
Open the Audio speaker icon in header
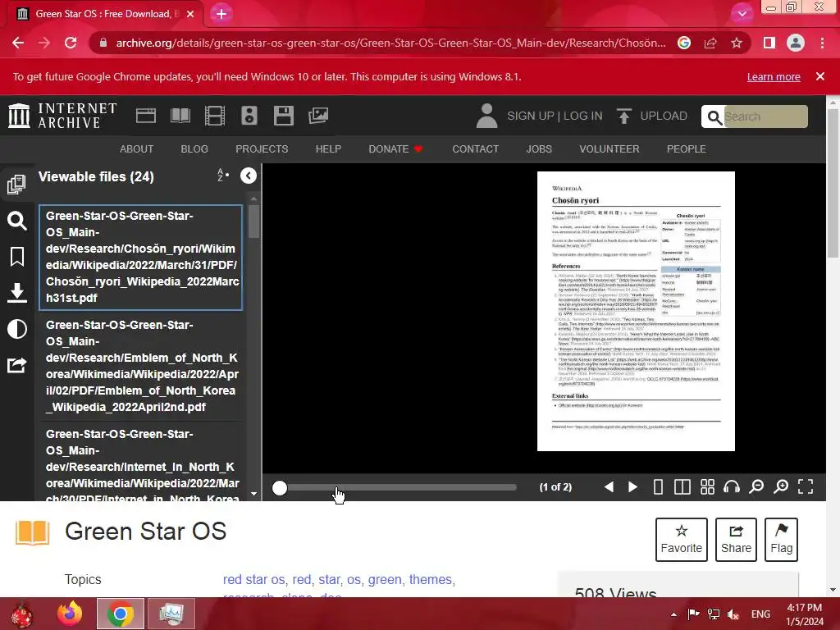249,116
